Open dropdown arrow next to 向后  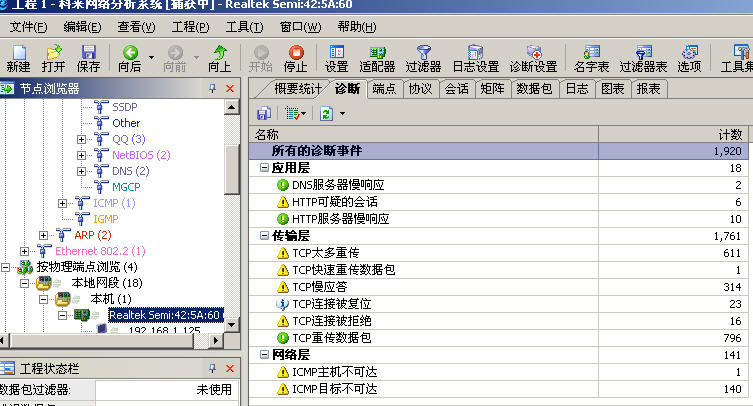pos(152,58)
